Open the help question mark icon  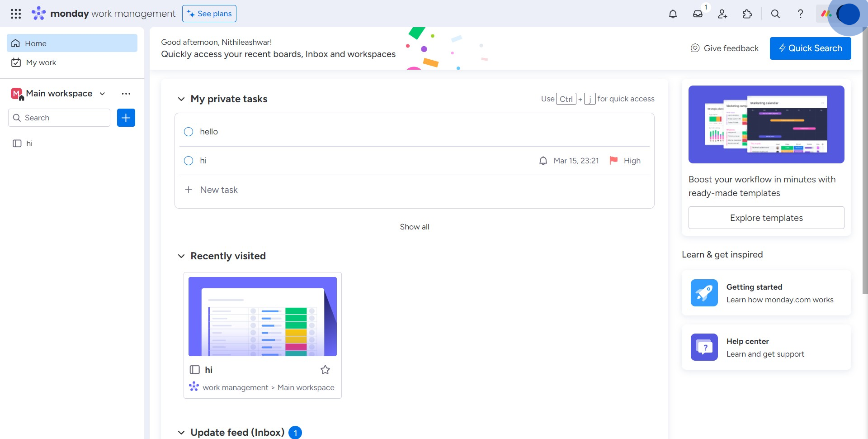click(800, 14)
